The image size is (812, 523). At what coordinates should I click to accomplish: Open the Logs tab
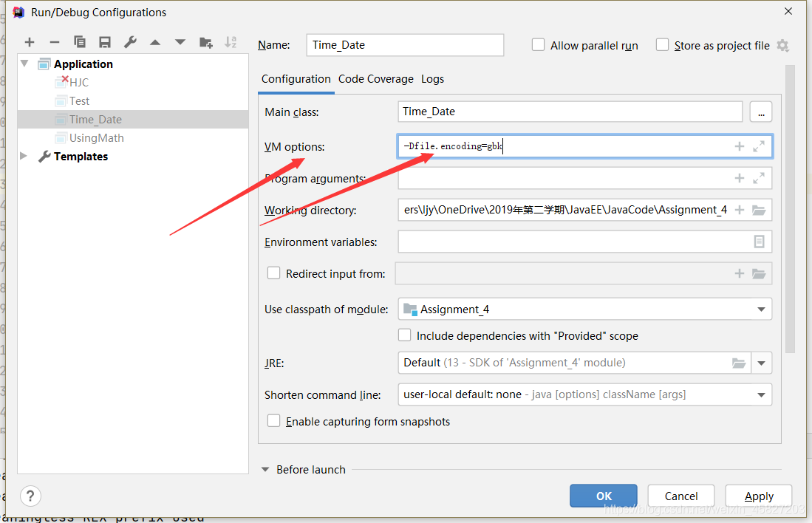[432, 79]
